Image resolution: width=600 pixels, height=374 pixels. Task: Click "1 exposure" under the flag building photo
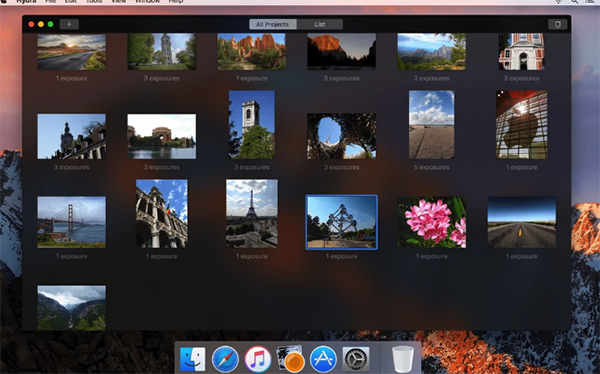(161, 256)
